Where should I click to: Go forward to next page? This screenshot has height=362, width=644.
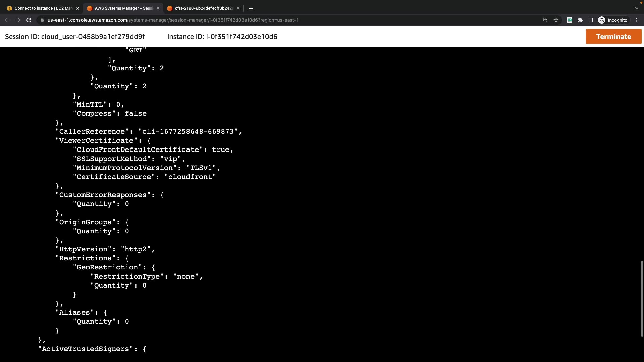tap(18, 20)
